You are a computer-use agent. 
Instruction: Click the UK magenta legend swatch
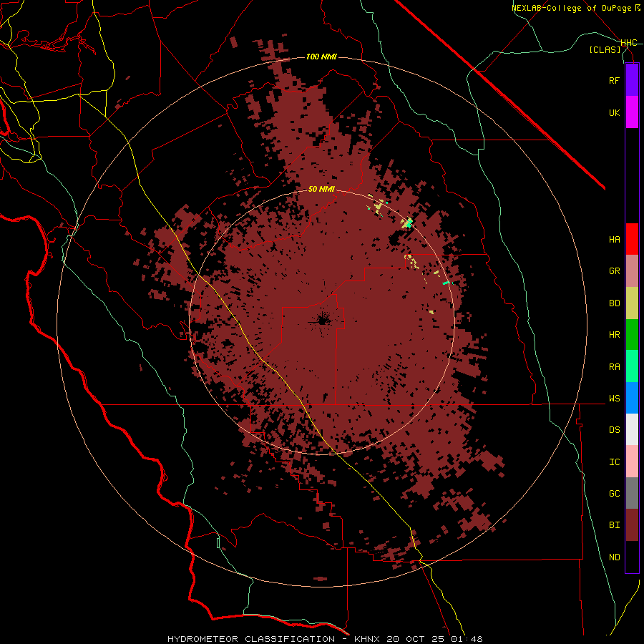(632, 112)
